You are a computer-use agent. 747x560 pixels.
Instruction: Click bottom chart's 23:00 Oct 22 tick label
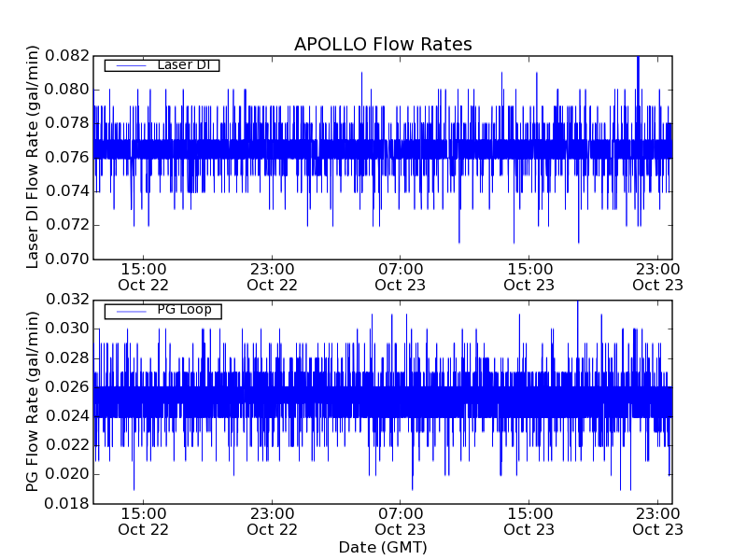click(x=273, y=521)
